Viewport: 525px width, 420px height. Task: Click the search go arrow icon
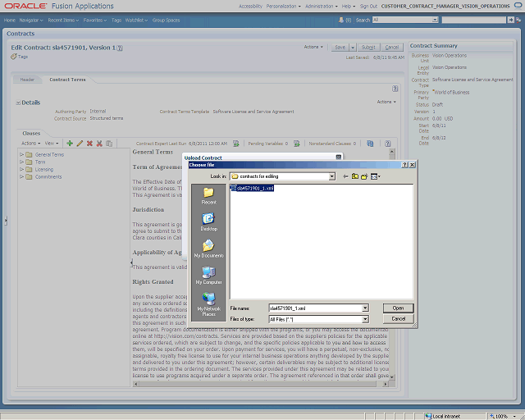click(x=510, y=20)
